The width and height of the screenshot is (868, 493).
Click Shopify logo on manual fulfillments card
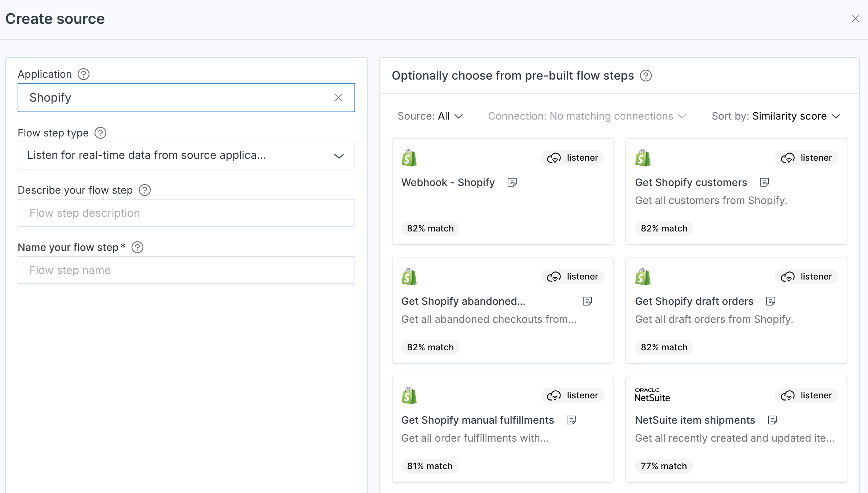(409, 395)
